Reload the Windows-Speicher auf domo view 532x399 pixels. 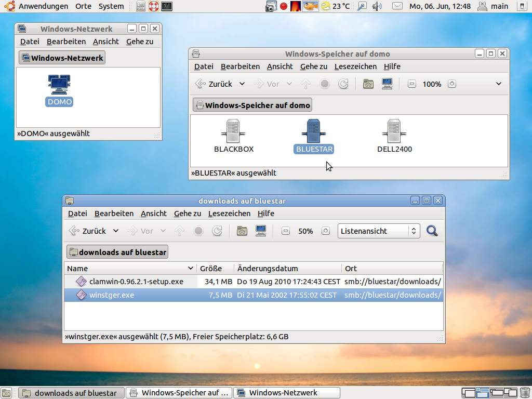click(343, 84)
